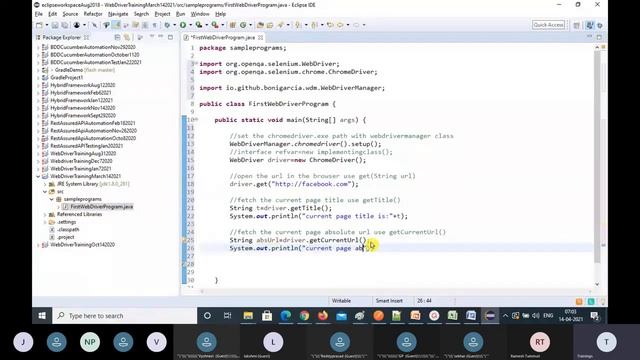Image resolution: width=640 pixels, height=360 pixels.
Task: Open dropdown arrow next to Run icon
Action: [x=191, y=25]
